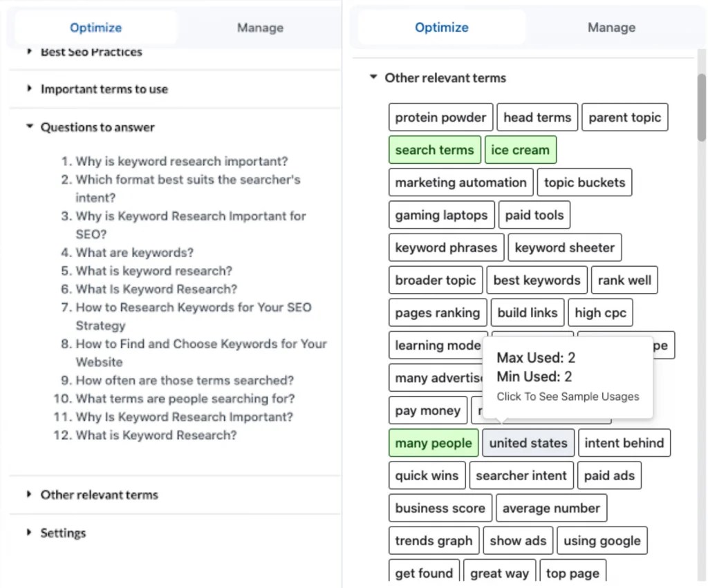
Task: Click the right panel vertical scrollbar
Action: click(701, 111)
